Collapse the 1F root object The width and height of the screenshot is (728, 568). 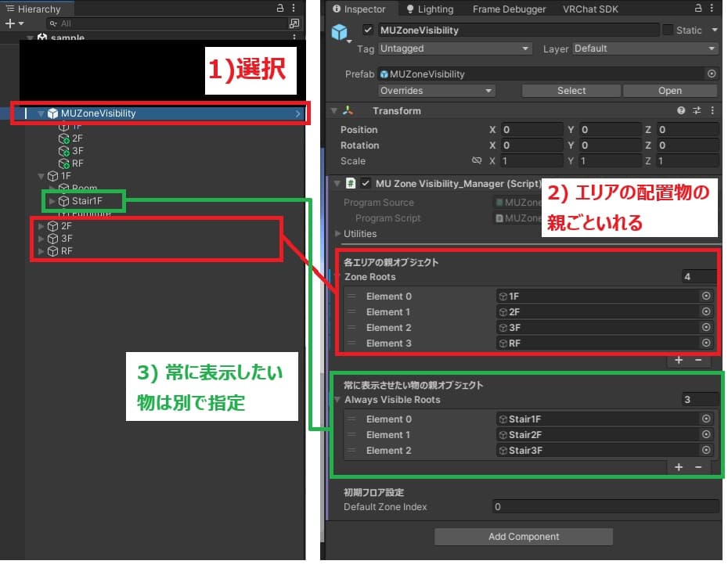pyautogui.click(x=41, y=176)
